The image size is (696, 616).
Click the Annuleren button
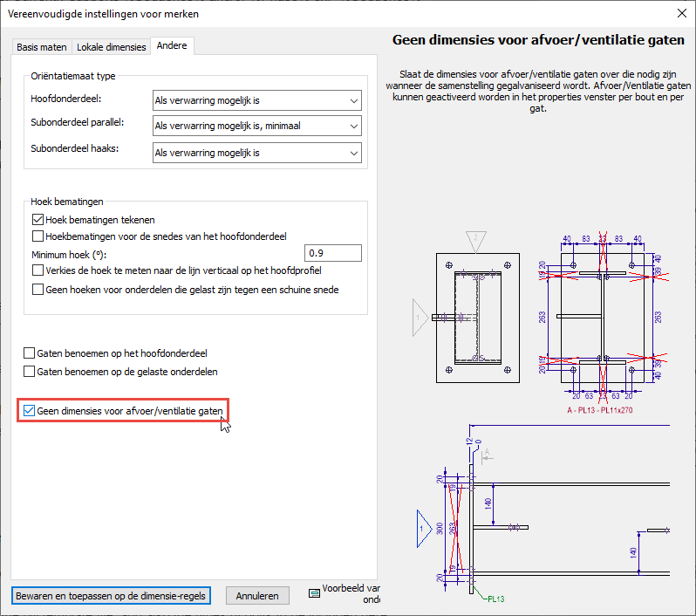[x=257, y=596]
